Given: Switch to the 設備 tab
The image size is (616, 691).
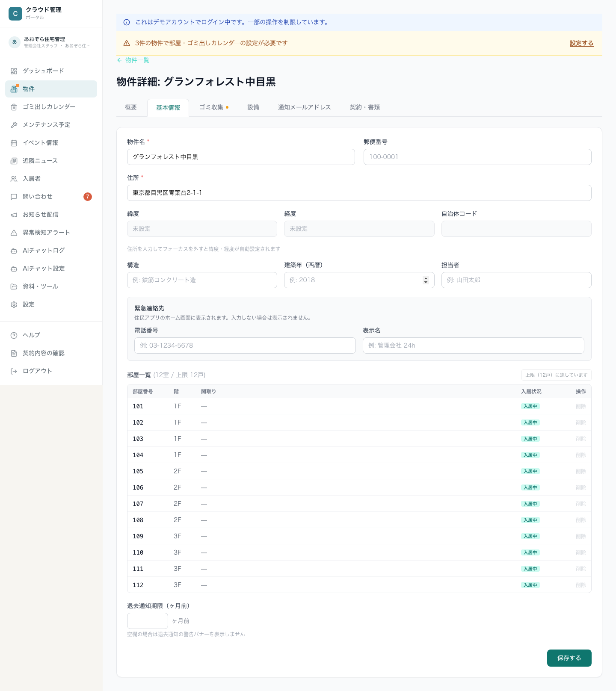Looking at the screenshot, I should click(253, 107).
